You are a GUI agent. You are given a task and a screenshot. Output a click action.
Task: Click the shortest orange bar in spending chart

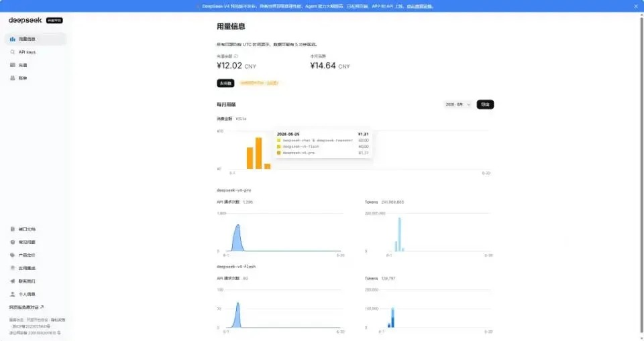click(268, 166)
